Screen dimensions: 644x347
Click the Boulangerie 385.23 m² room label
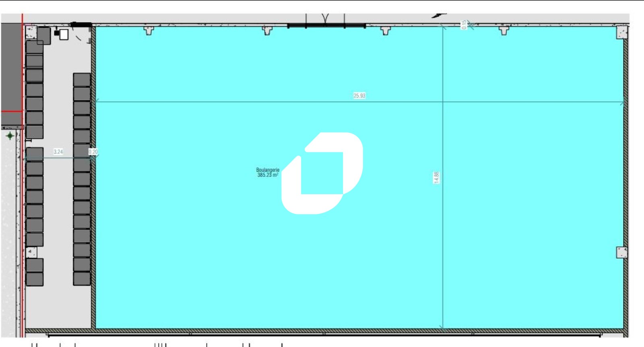click(268, 172)
